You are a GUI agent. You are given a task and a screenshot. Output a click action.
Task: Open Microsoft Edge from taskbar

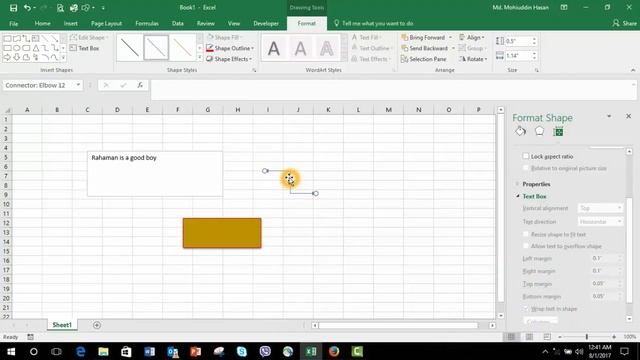point(80,351)
